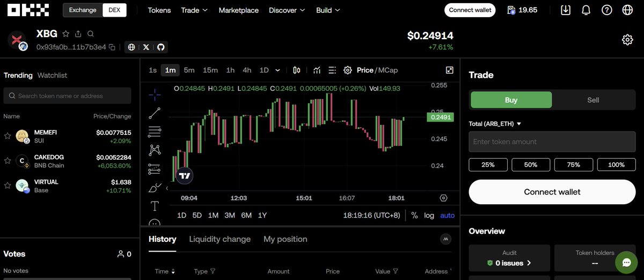Select the text annotation tool
This screenshot has height=280, width=644.
tap(155, 206)
